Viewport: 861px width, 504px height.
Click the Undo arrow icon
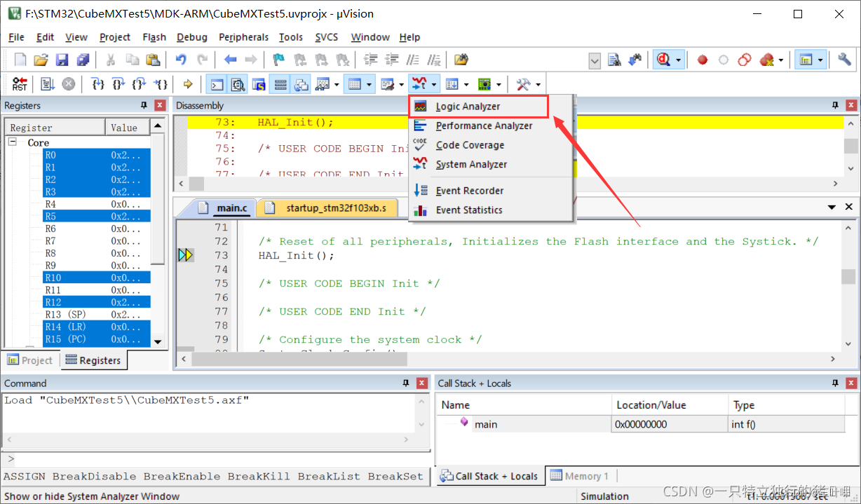pos(181,60)
